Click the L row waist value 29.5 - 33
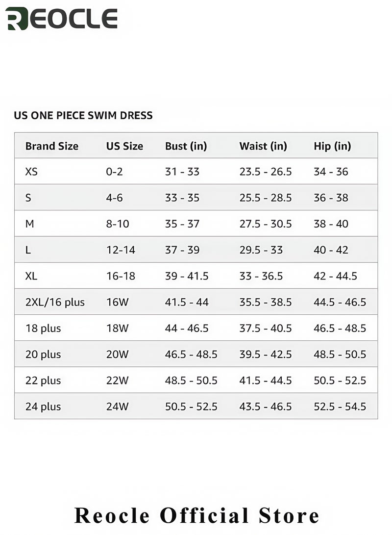Viewport: 392px width, 535px height. [261, 250]
